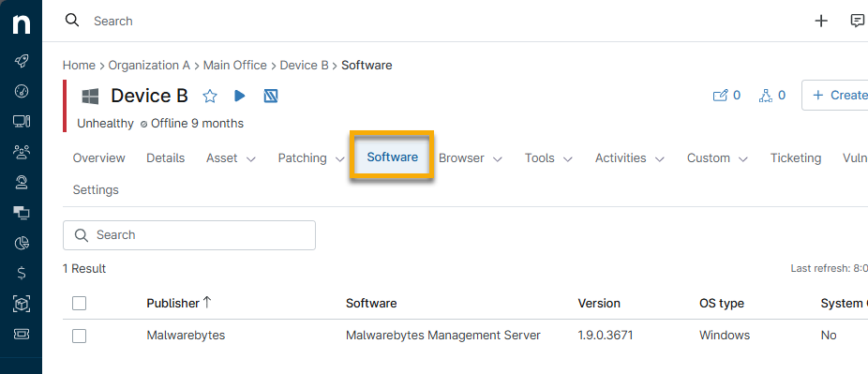The width and height of the screenshot is (868, 374).
Task: Click the 1 Result count text
Action: point(84,269)
